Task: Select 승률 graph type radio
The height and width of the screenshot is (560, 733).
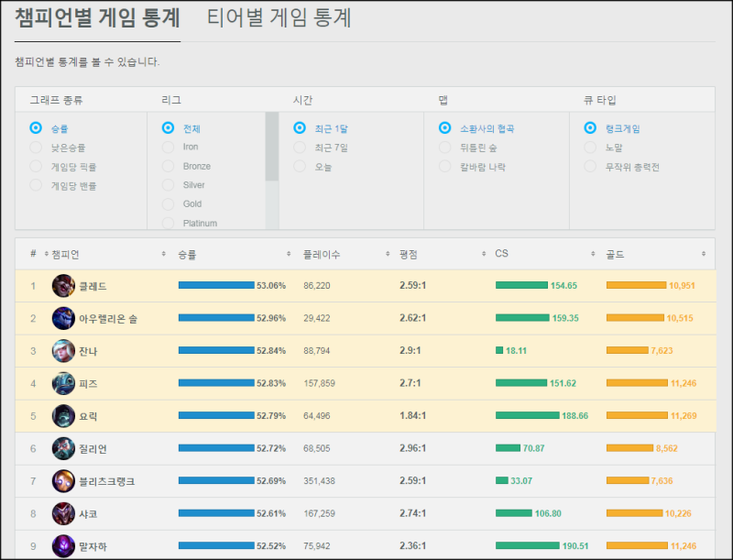Action: click(36, 128)
